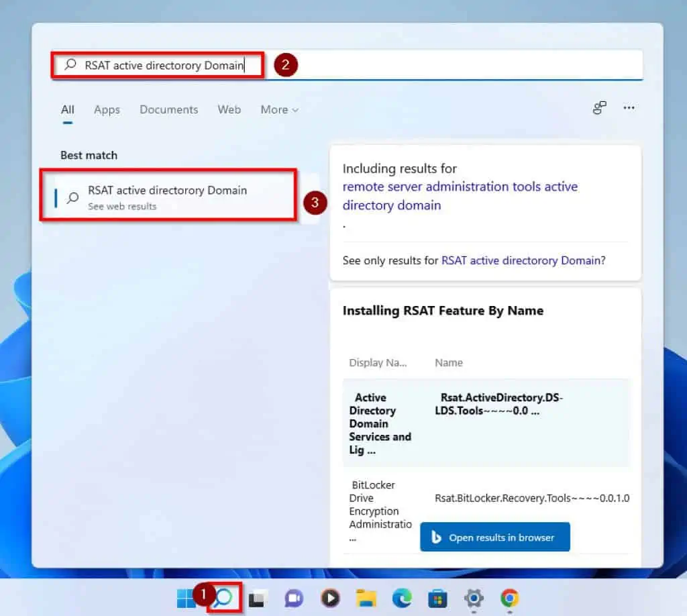Launch Microsoft Edge from the taskbar

point(402,598)
